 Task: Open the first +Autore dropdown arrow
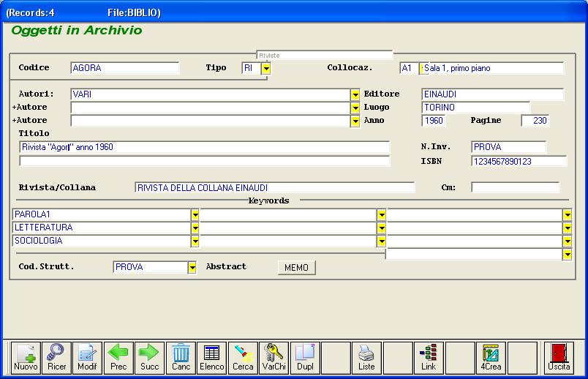pos(355,108)
